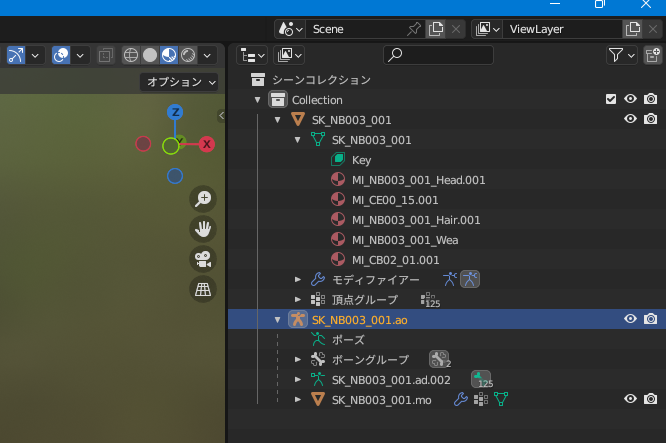Disable SK_NB003_001 object in renders

[x=650, y=119]
